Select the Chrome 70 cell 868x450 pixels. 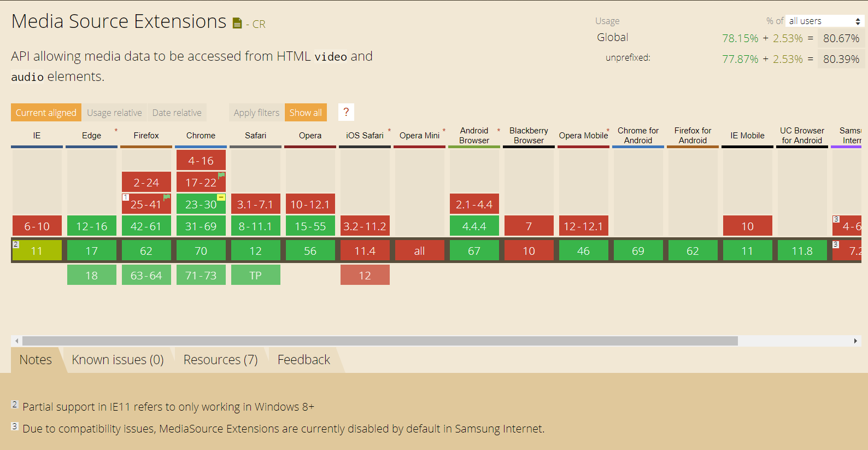[x=201, y=250]
